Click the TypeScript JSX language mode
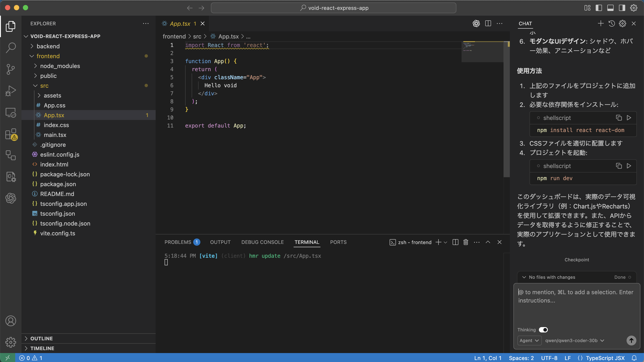This screenshot has width=644, height=362. [x=605, y=358]
